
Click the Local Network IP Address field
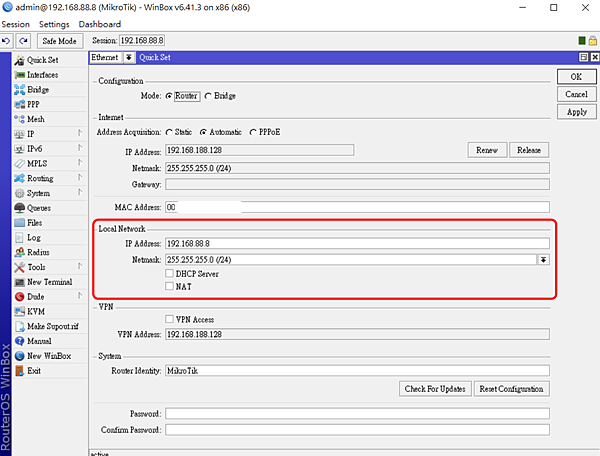(x=357, y=244)
